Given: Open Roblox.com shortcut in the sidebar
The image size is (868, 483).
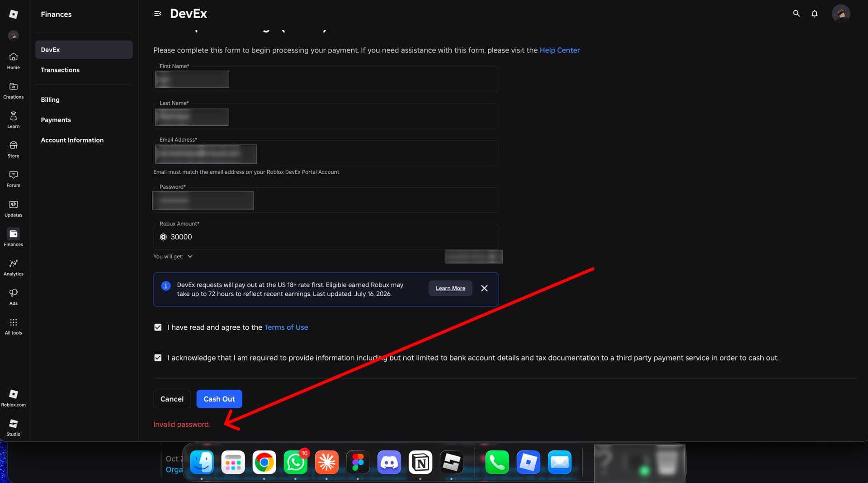Looking at the screenshot, I should [14, 398].
